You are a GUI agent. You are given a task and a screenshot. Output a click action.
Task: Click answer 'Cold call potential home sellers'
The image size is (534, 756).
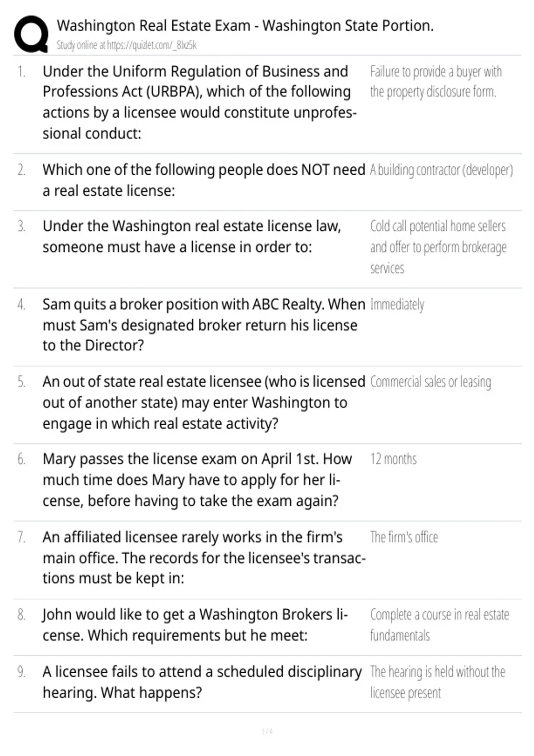tap(438, 247)
